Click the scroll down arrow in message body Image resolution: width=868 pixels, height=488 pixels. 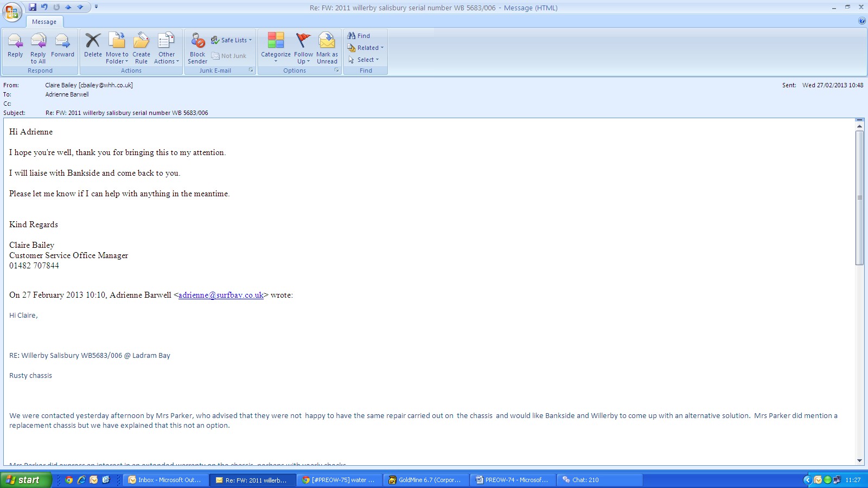[859, 460]
